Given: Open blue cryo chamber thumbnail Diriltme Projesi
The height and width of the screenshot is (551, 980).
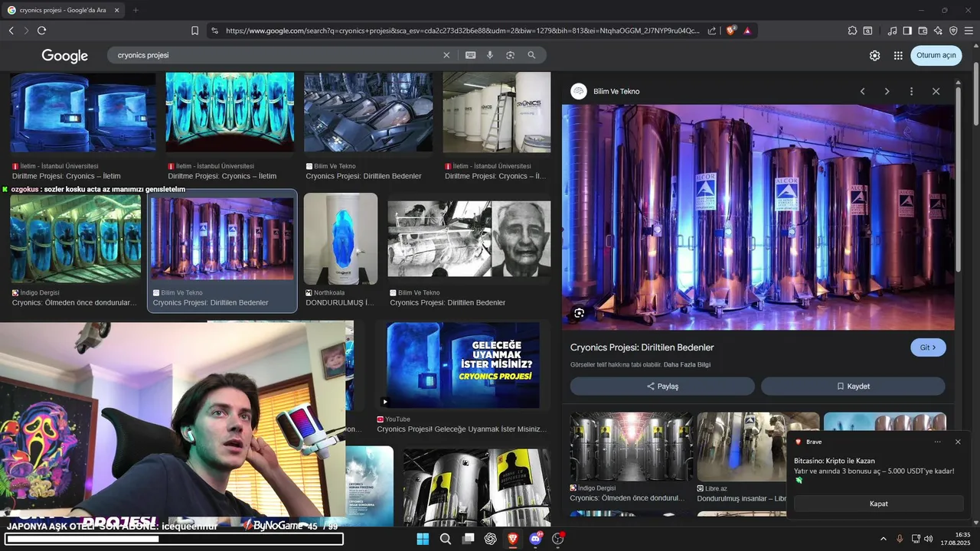Looking at the screenshot, I should pos(83,112).
